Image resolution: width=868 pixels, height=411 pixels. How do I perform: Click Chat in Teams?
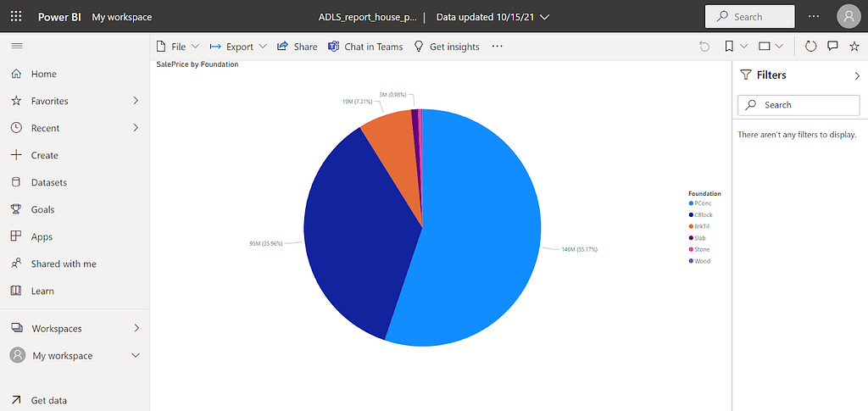click(x=365, y=47)
